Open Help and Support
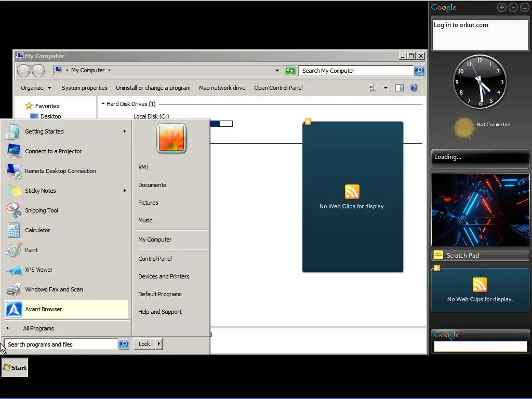 click(x=160, y=312)
